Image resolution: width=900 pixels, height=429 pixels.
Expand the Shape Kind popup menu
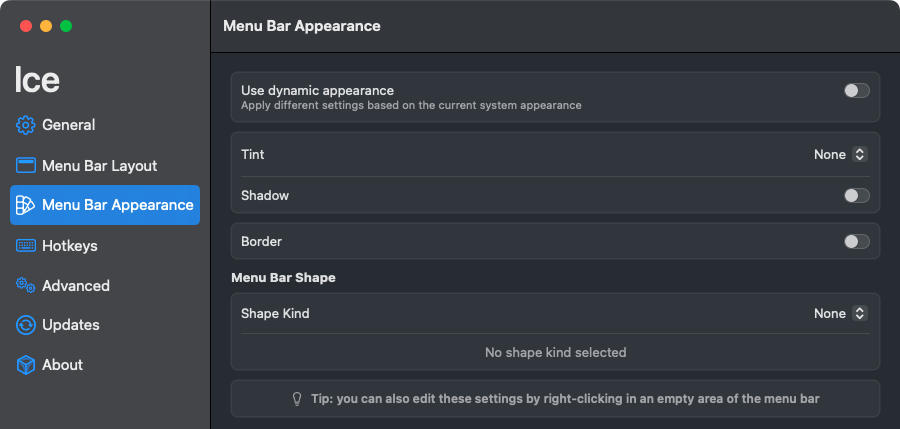[x=840, y=314]
